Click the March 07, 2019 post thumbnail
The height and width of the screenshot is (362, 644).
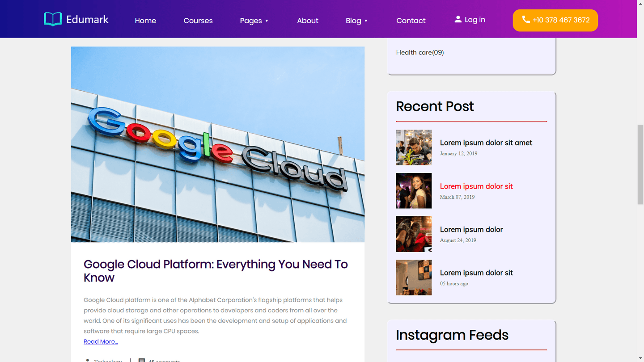(x=414, y=191)
